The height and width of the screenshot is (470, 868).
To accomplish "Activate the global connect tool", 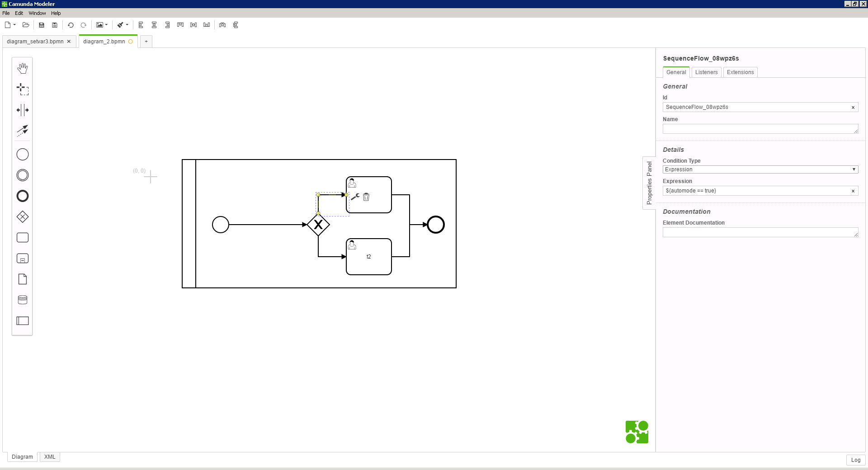I will (23, 131).
